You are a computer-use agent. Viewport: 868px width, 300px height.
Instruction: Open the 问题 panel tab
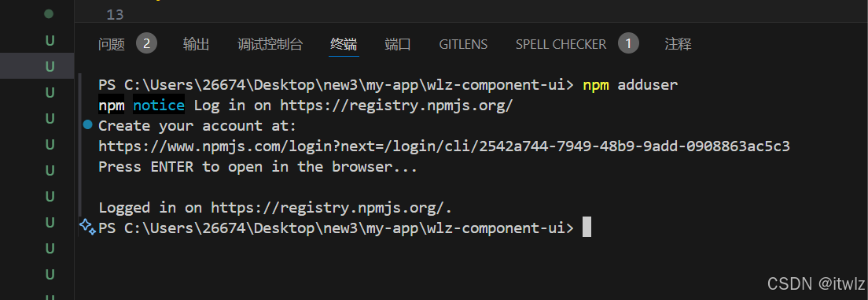pos(112,44)
